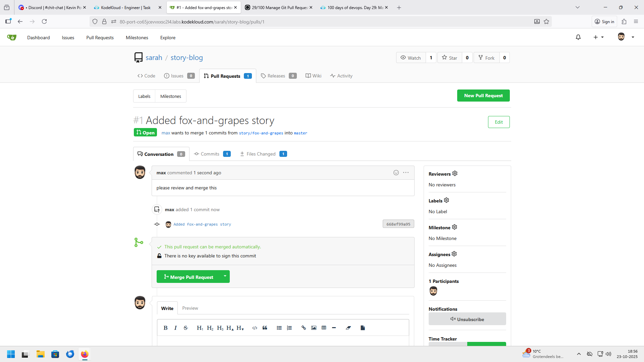This screenshot has height=362, width=644.
Task: Expand the merge style dropdown arrow
Action: (x=225, y=277)
